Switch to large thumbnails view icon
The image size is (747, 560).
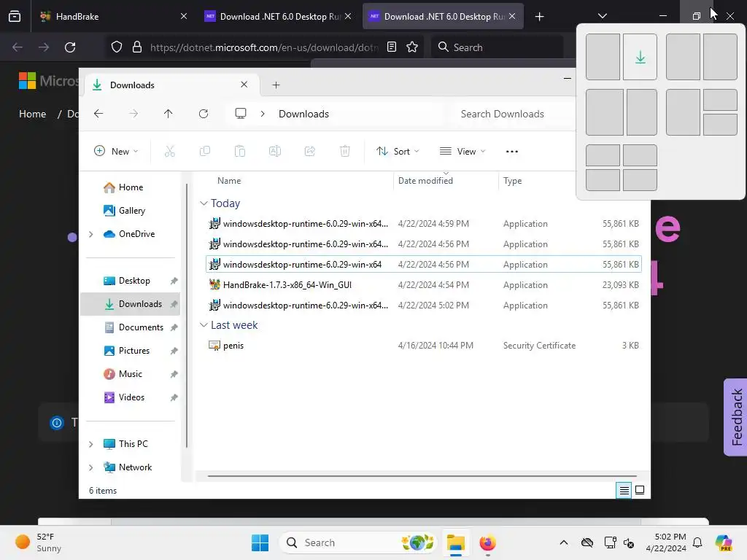click(x=640, y=490)
